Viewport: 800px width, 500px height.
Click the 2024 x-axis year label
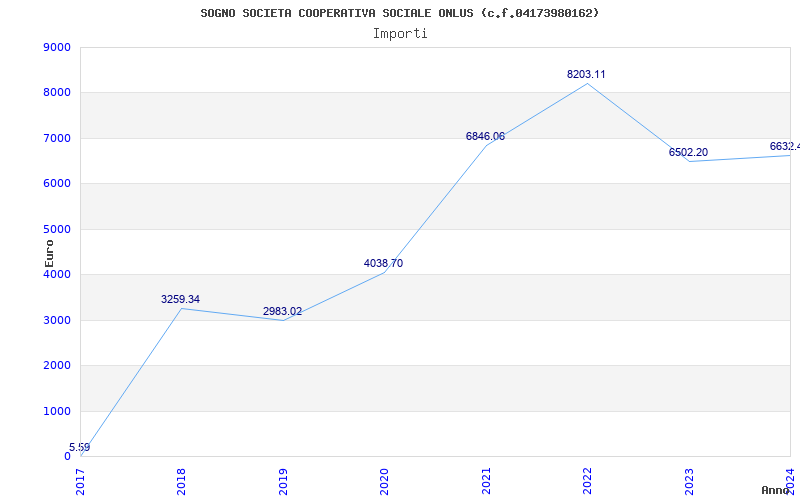790,482
